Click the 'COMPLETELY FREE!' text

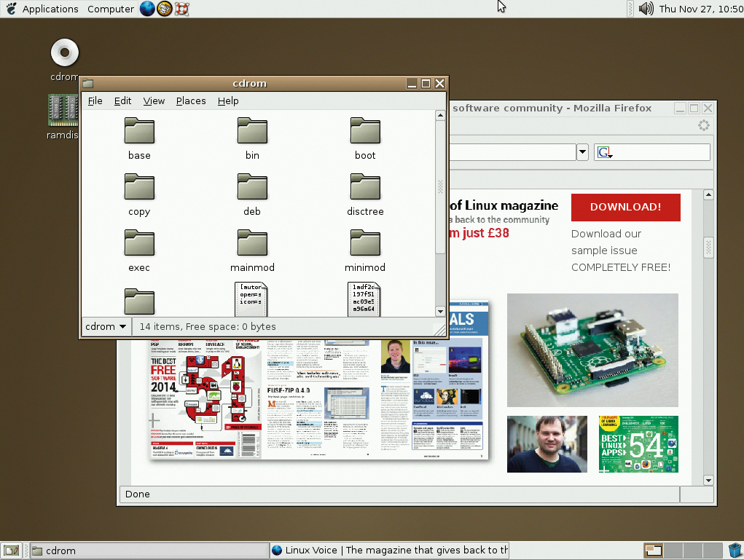click(x=621, y=267)
